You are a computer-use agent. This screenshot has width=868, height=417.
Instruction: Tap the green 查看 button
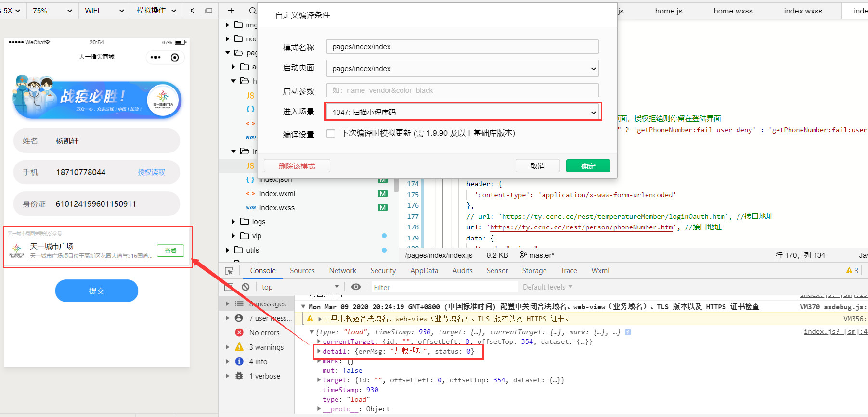(x=170, y=251)
